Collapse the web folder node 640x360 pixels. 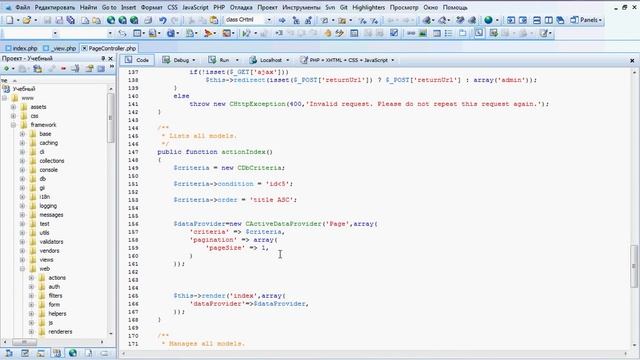(22, 269)
